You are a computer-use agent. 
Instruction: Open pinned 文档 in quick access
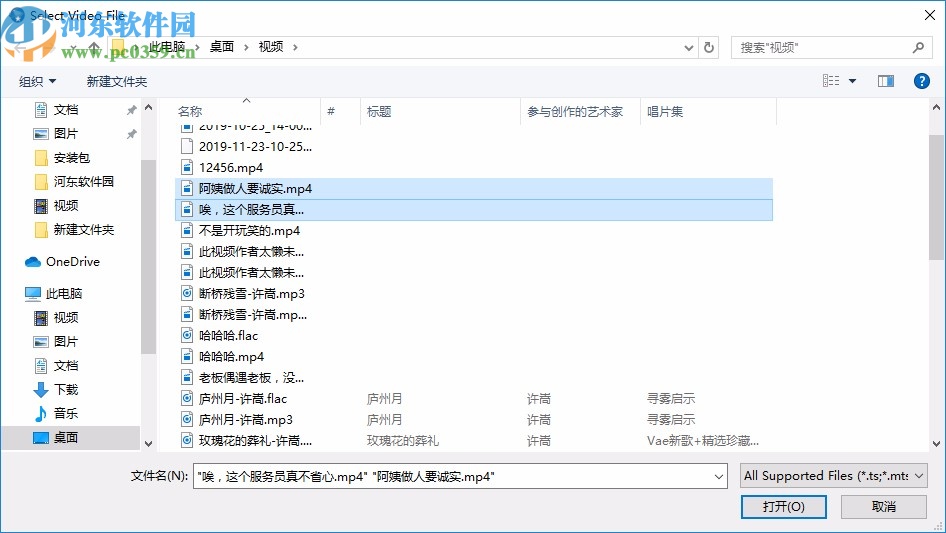66,110
